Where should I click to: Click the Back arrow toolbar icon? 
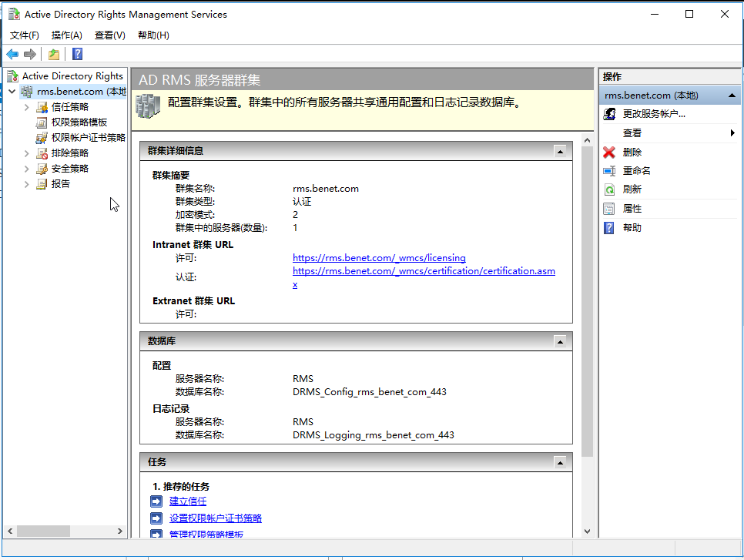(x=12, y=54)
